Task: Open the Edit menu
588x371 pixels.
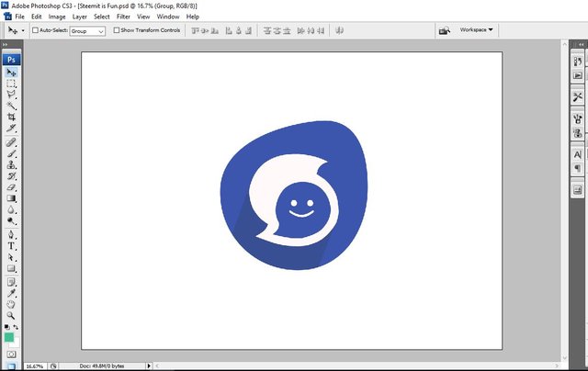Action: 37,17
